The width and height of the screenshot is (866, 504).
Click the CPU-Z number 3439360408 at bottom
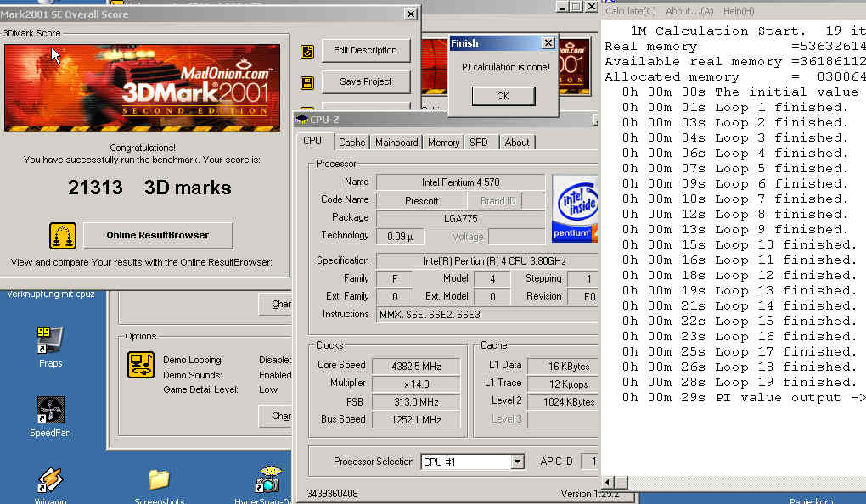tap(333, 493)
